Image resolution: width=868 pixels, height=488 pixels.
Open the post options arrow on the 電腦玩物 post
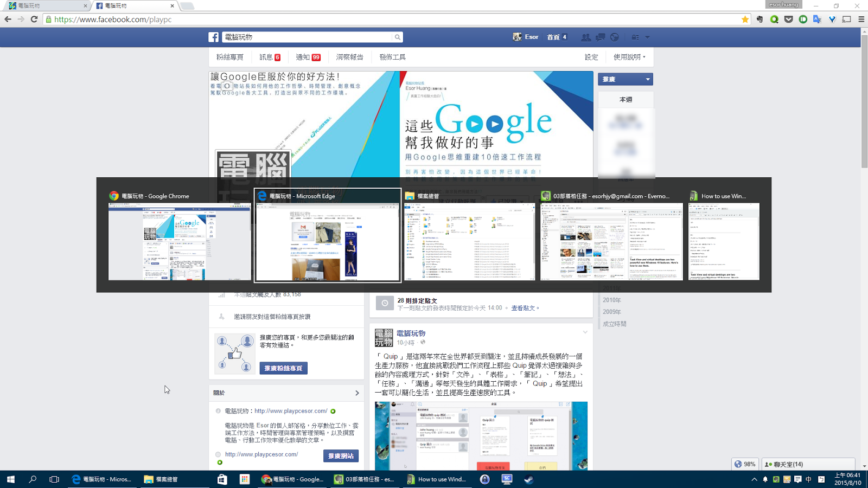click(x=585, y=332)
